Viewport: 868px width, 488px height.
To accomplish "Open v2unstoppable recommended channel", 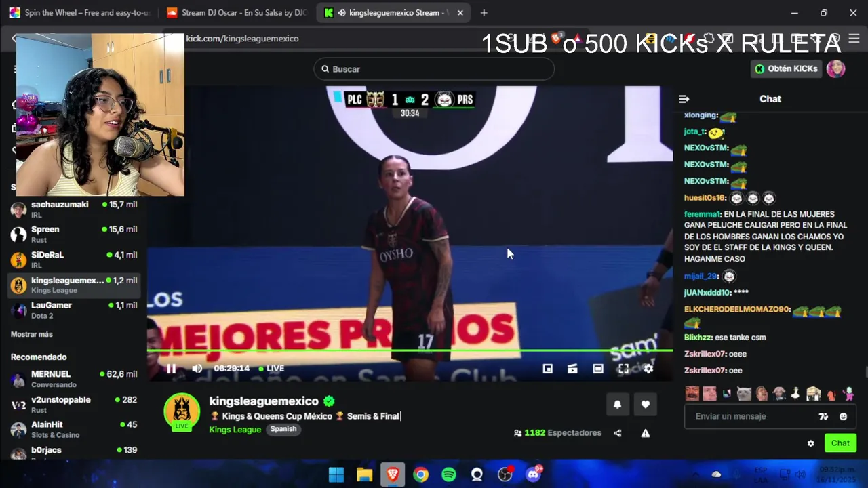I will click(75, 404).
